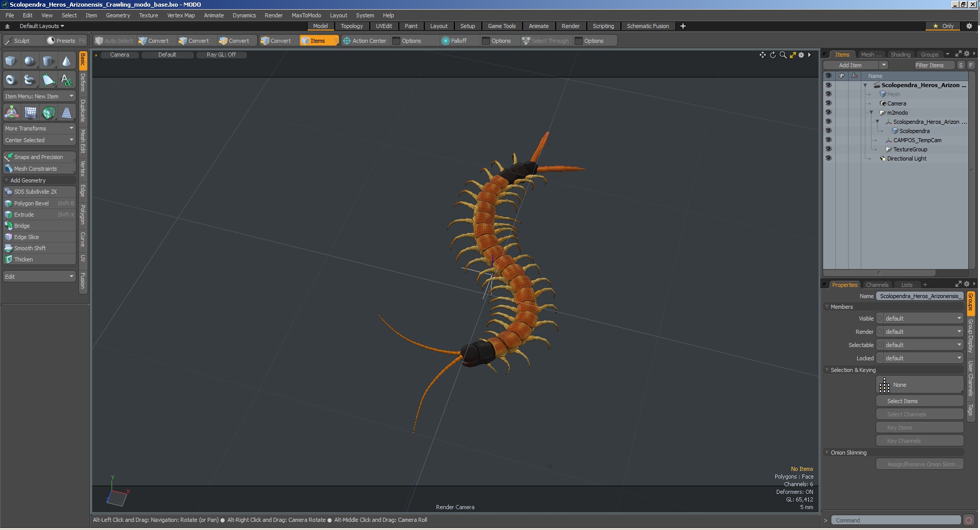Screen dimensions: 980x530
Task: Open the Edit dropdown
Action: [39, 277]
